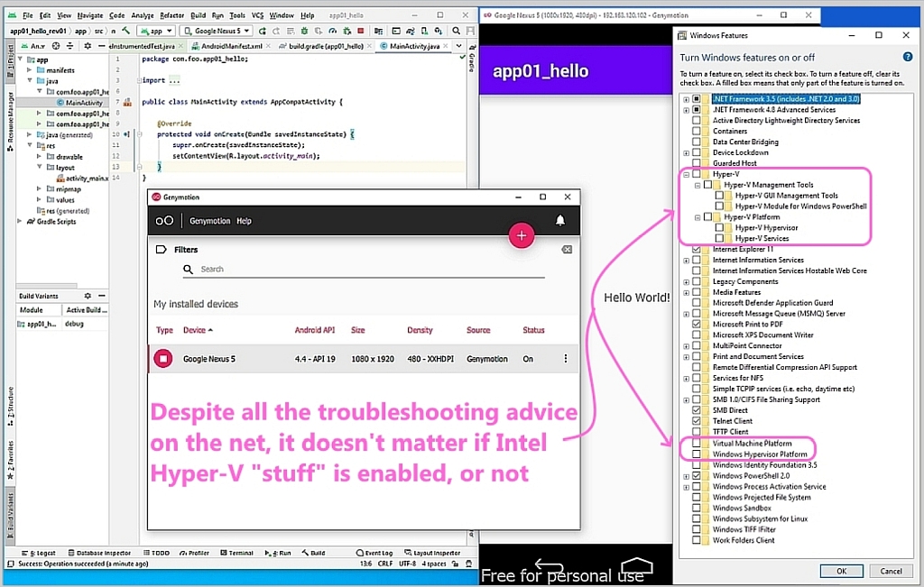Screen dimensions: 924x587
Task: Uncheck the Telnet Client checkbox
Action: pos(697,421)
